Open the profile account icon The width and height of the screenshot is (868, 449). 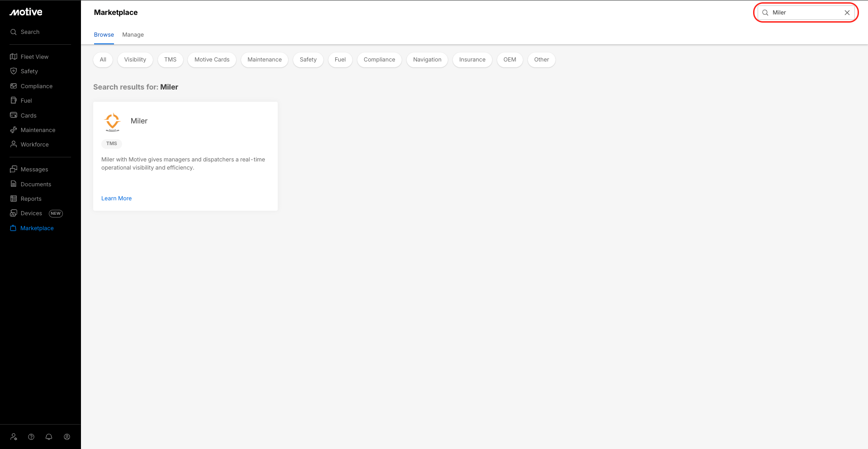[x=67, y=437]
